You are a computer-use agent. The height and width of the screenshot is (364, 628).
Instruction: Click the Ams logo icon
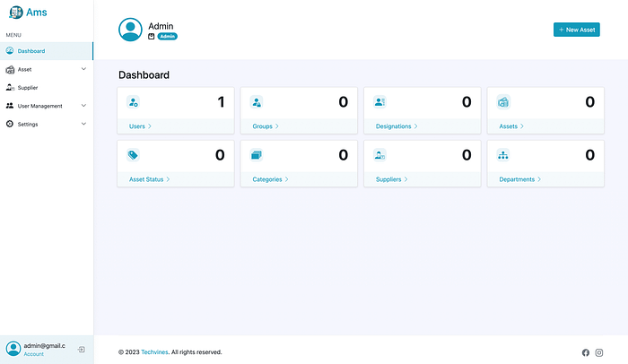coord(16,12)
